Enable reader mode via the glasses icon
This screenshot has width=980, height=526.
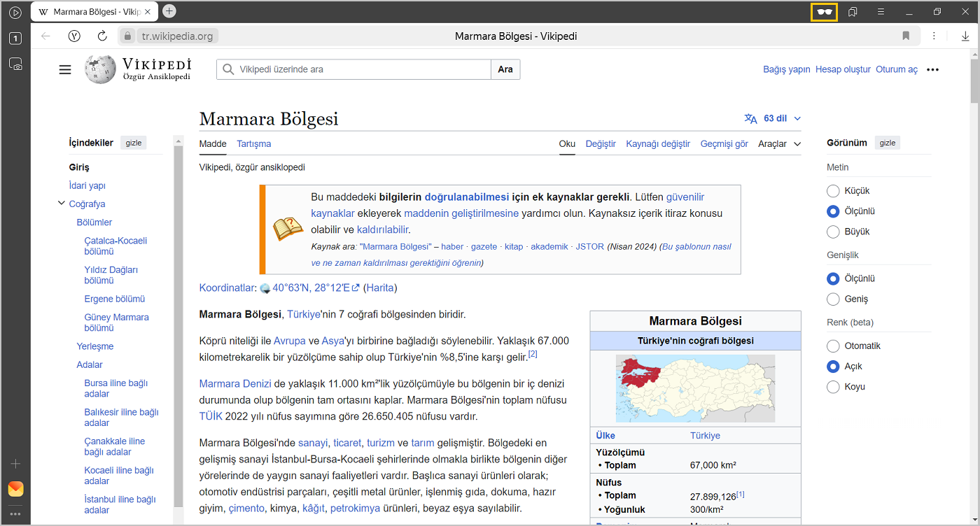[x=824, y=12]
